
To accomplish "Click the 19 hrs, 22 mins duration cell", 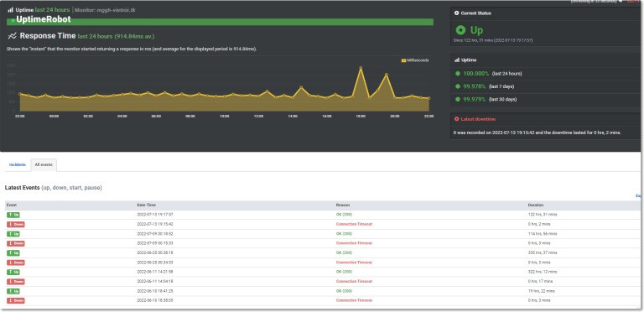I will coord(542,291).
